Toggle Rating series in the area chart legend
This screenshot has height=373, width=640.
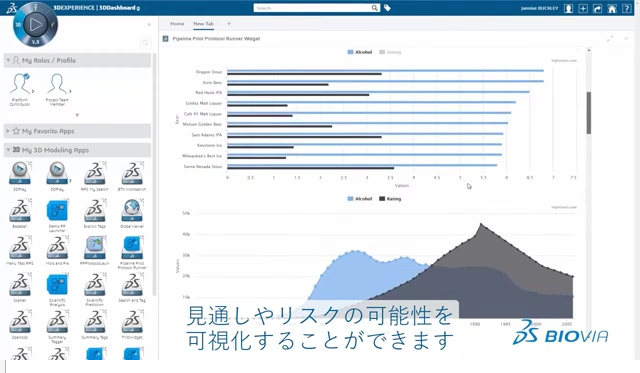[390, 199]
